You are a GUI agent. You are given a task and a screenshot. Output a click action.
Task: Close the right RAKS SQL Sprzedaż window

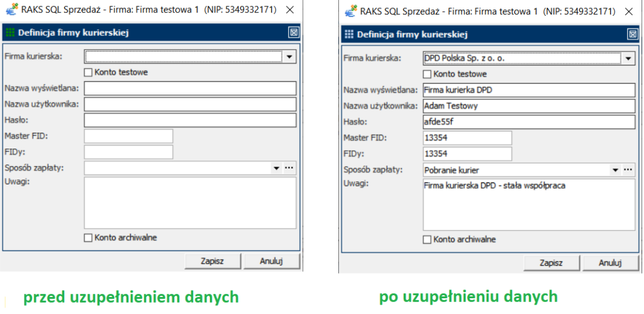coord(628,11)
